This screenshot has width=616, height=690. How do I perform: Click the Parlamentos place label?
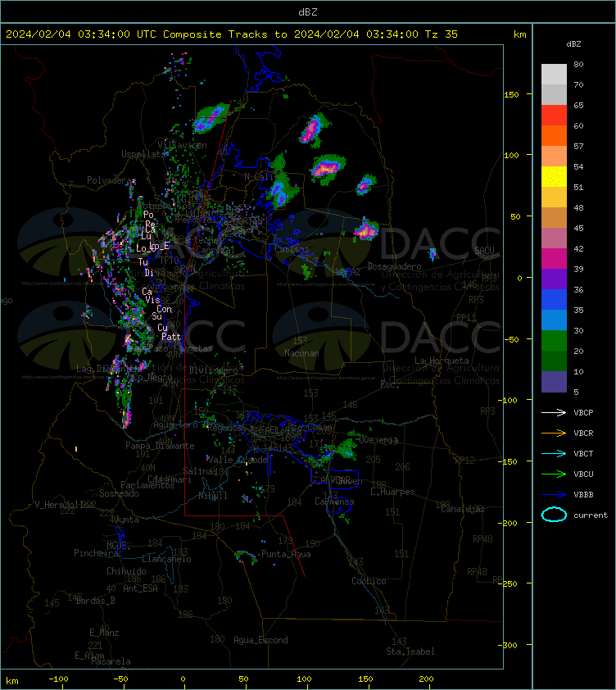pyautogui.click(x=147, y=485)
